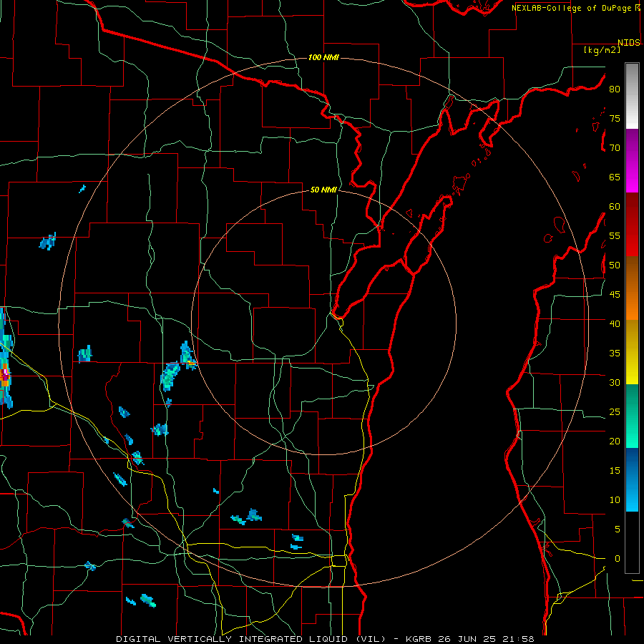
Task: Click the legend value 75
Action: 615,119
